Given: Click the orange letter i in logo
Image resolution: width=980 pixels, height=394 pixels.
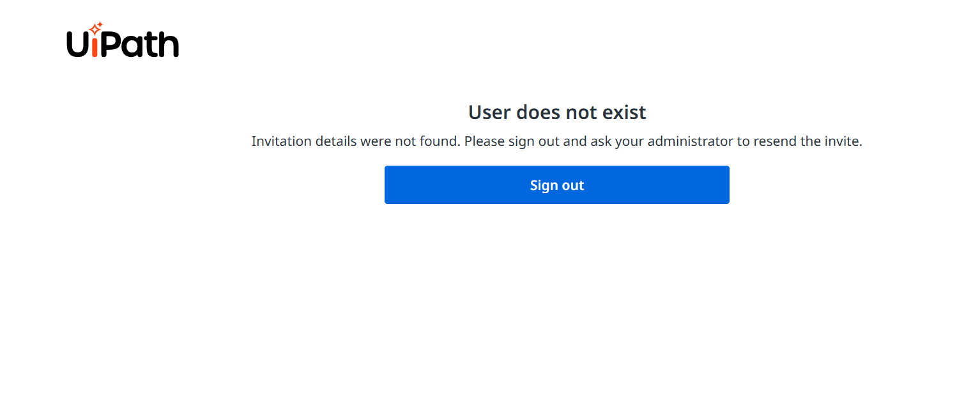Looking at the screenshot, I should (x=95, y=46).
